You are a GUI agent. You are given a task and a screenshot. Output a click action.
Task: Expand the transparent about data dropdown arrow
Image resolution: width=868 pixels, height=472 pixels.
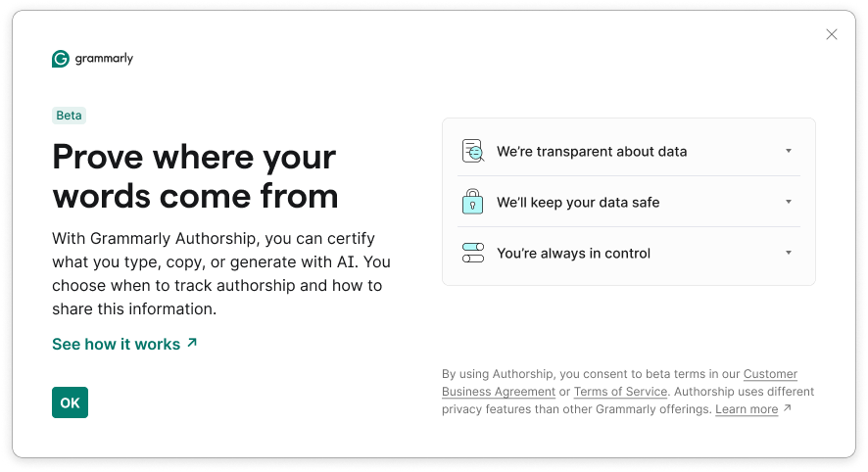click(789, 151)
